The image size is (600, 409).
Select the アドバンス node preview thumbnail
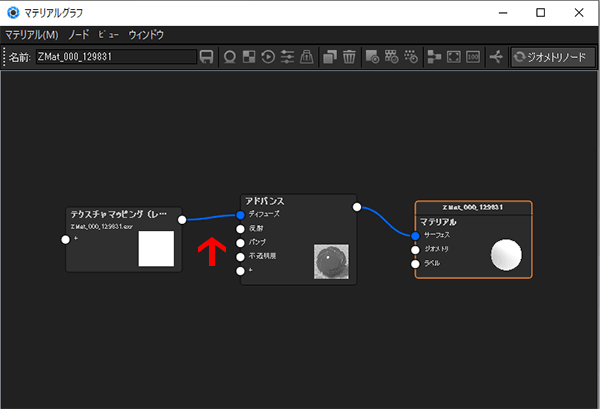tap(331, 261)
